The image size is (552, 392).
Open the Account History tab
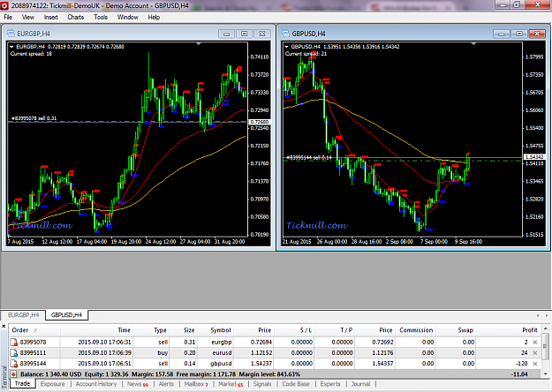tap(96, 384)
